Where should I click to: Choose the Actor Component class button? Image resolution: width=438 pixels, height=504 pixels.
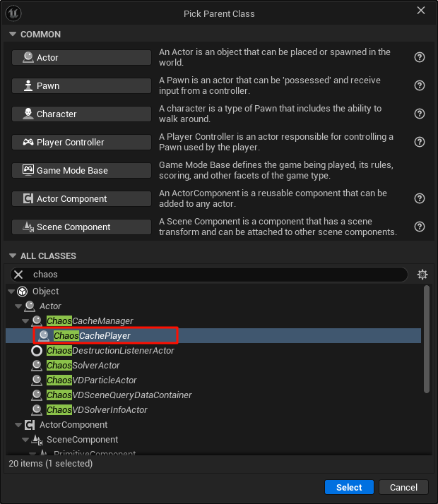coord(81,198)
